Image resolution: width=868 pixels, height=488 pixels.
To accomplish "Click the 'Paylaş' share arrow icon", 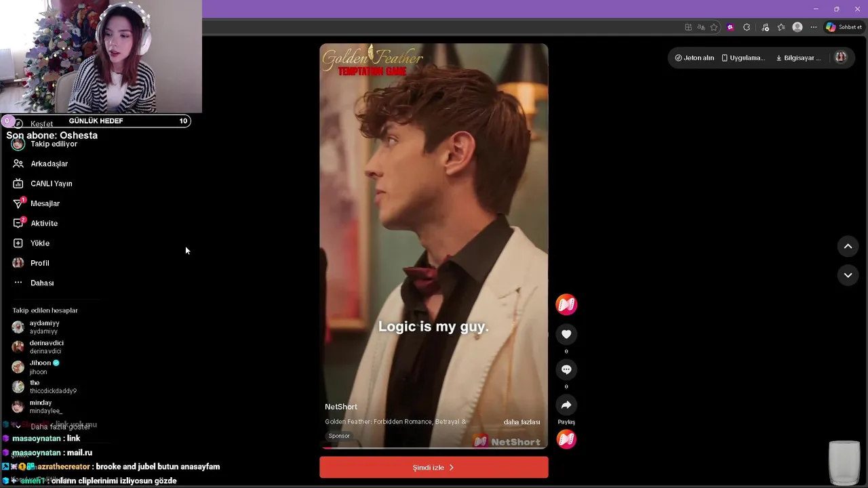I will (566, 405).
